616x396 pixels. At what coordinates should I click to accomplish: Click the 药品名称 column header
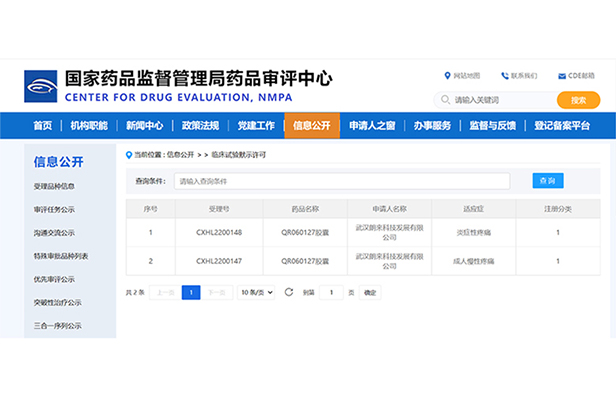click(x=305, y=209)
